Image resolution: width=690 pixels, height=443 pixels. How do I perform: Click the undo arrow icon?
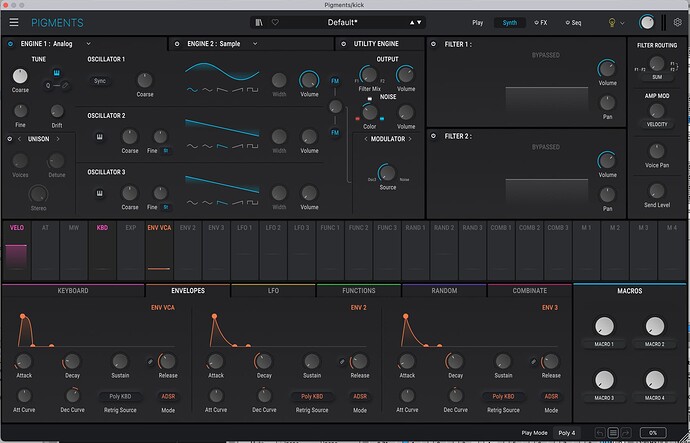tap(600, 433)
